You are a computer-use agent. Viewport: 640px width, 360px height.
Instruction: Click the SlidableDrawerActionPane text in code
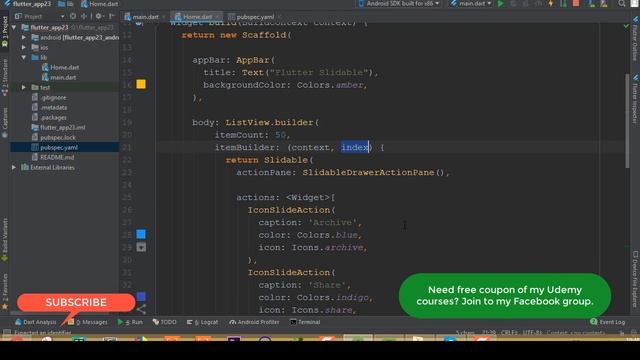pyautogui.click(x=368, y=172)
